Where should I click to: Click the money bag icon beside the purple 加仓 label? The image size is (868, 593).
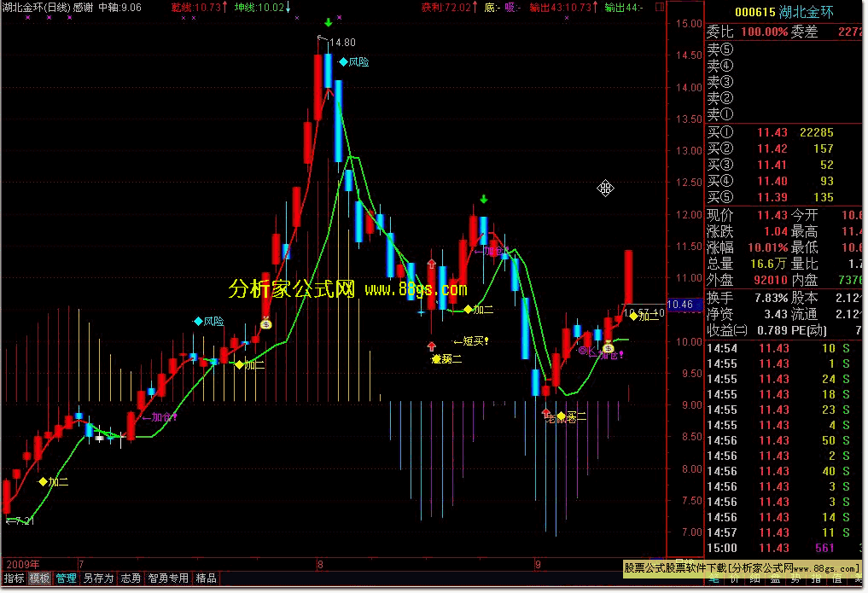609,348
